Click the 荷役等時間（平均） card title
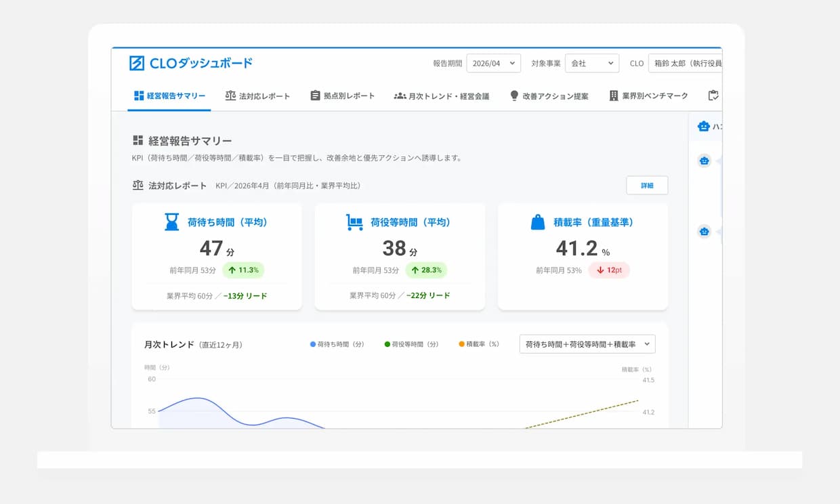The height and width of the screenshot is (504, 840). (x=411, y=222)
